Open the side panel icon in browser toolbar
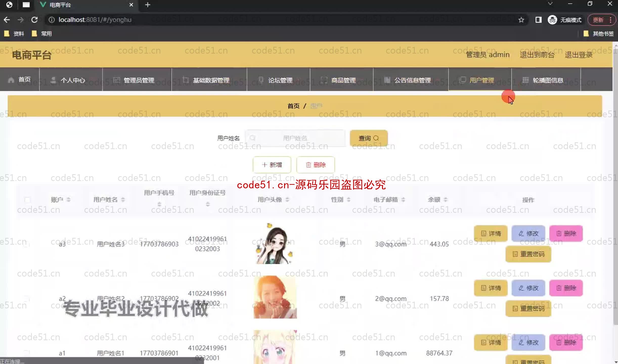618x364 pixels. (x=538, y=20)
